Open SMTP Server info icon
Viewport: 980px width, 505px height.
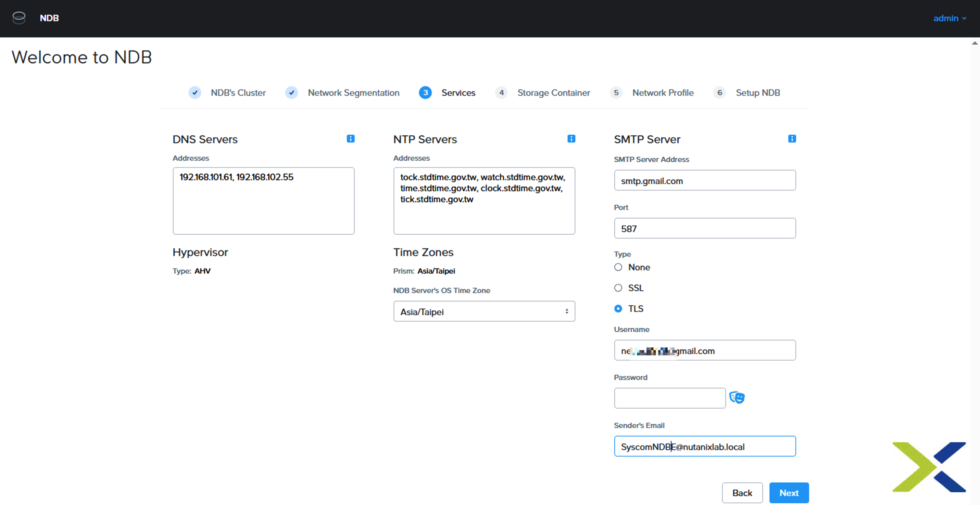[792, 139]
